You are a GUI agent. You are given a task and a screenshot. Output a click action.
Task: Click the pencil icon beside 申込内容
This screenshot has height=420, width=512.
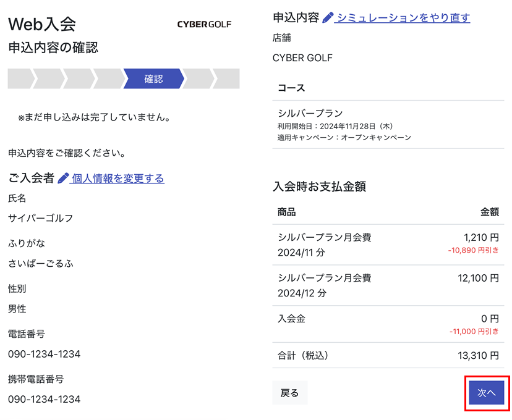tap(328, 17)
